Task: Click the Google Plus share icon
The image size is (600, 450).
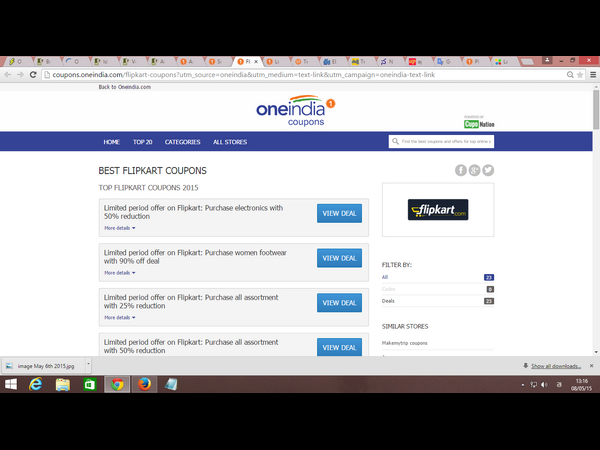Action: pyautogui.click(x=475, y=170)
